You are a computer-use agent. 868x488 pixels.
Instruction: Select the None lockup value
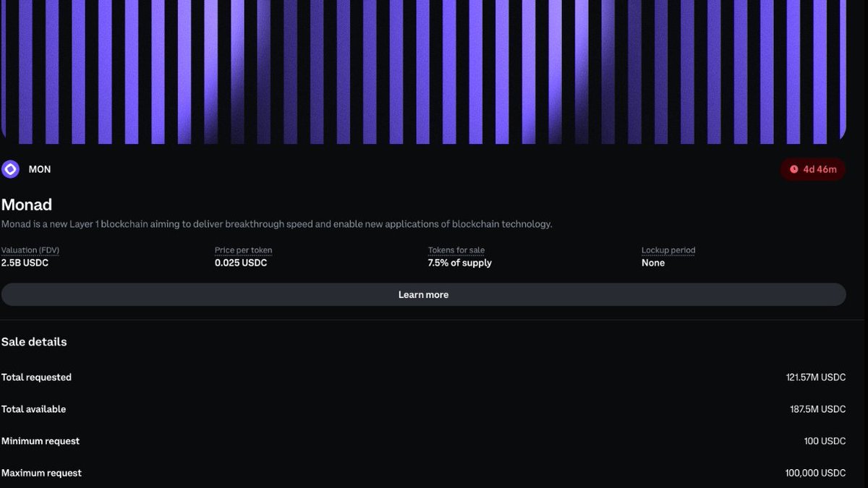point(653,263)
